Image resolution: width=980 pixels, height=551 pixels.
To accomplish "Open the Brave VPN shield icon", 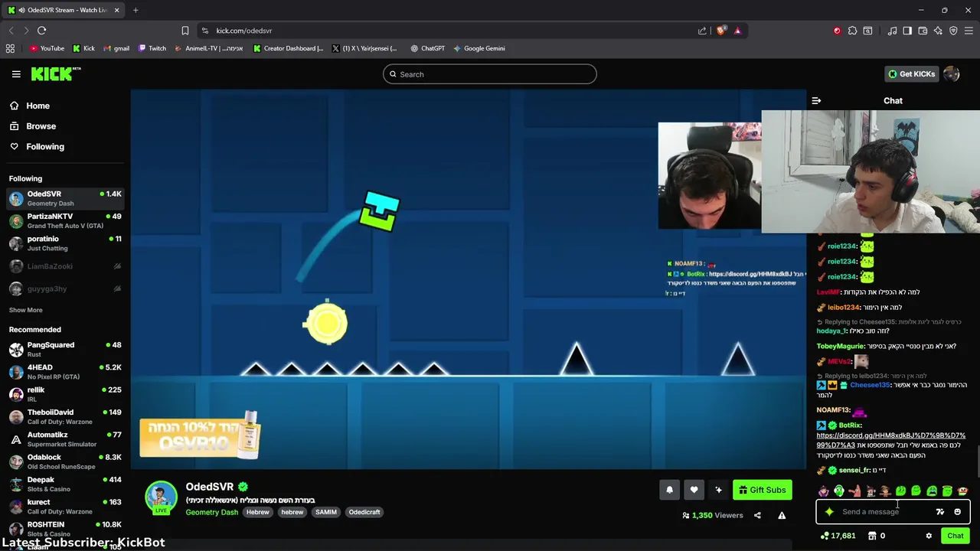I will pyautogui.click(x=953, y=31).
